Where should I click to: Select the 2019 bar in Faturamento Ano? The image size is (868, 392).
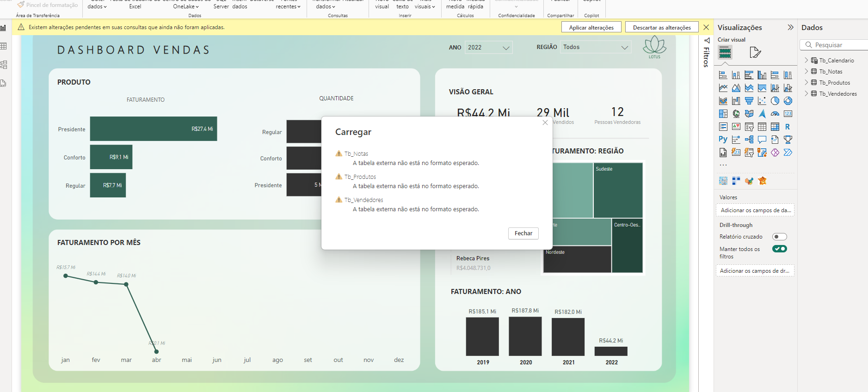482,337
